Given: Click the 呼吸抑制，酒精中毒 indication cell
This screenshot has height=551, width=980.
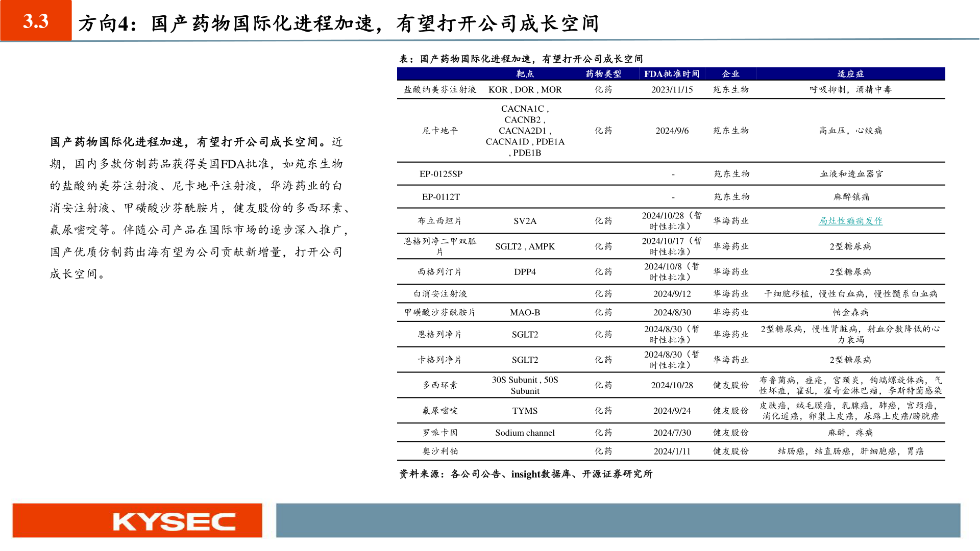Looking at the screenshot, I should [x=850, y=90].
